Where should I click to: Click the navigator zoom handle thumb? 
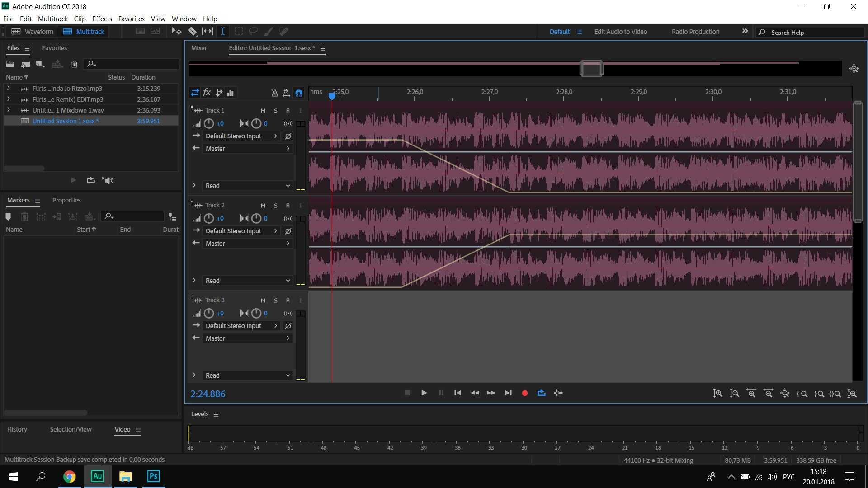pos(591,69)
